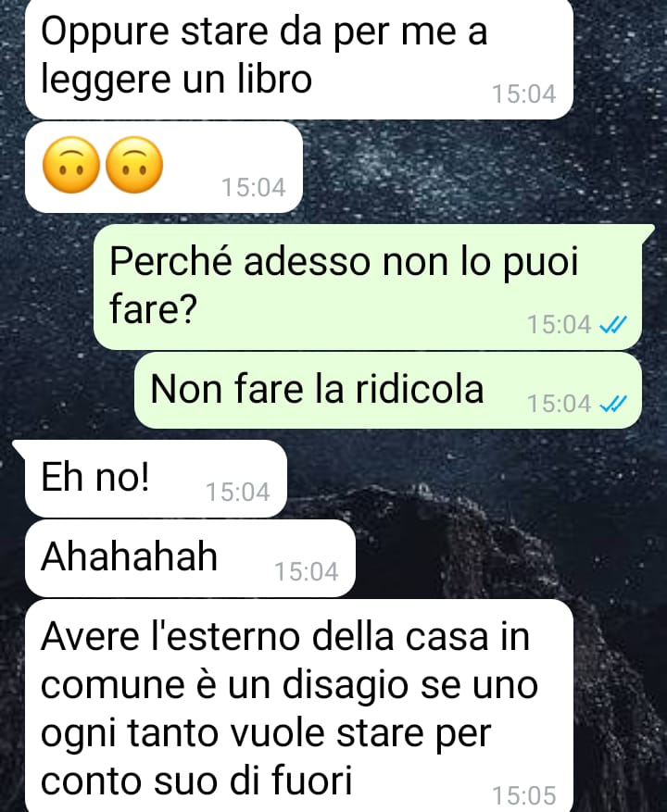Select the 'Avere l'esterno della casa' message
The image size is (667, 812).
click(299, 706)
